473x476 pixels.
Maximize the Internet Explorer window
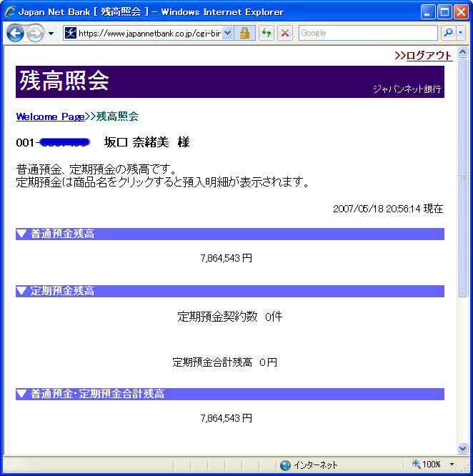click(x=444, y=12)
